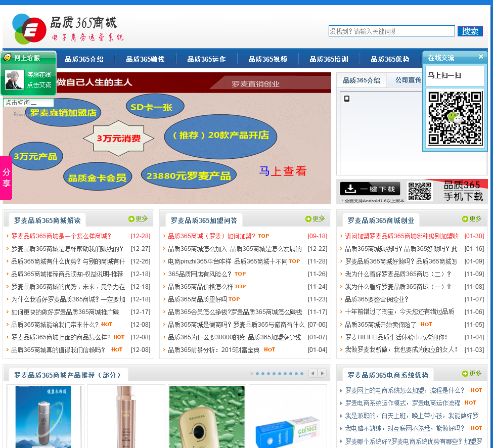Click the 品质365商城 logo icon

29,29
